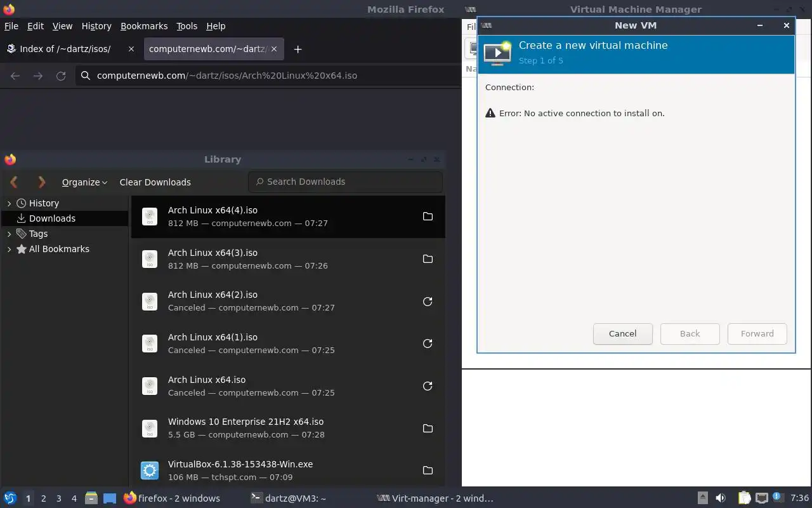Click Clear Downloads button
The image size is (812, 508).
pyautogui.click(x=155, y=182)
